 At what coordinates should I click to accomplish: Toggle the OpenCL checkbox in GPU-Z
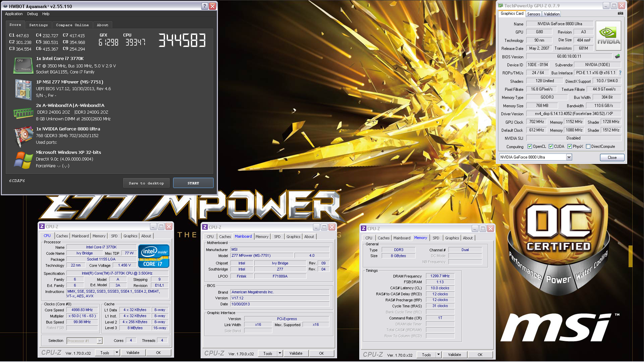530,146
